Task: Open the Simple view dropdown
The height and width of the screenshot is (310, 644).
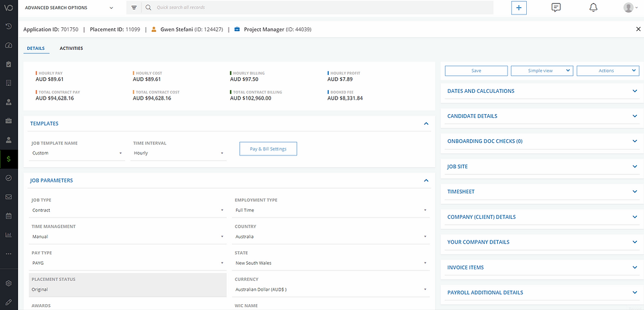Action: pyautogui.click(x=541, y=70)
